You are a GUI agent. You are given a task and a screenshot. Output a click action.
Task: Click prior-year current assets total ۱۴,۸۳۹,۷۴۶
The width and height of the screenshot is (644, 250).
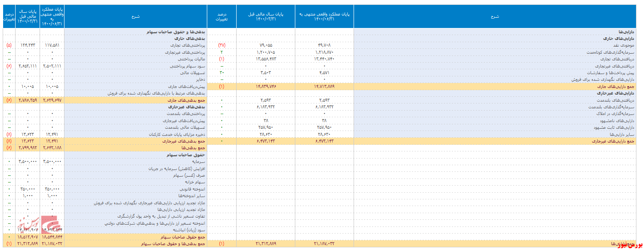pos(266,86)
